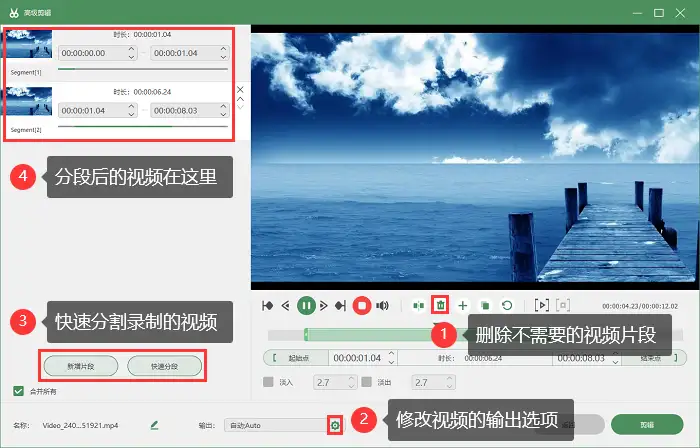Split the clip at the current position

418,306
